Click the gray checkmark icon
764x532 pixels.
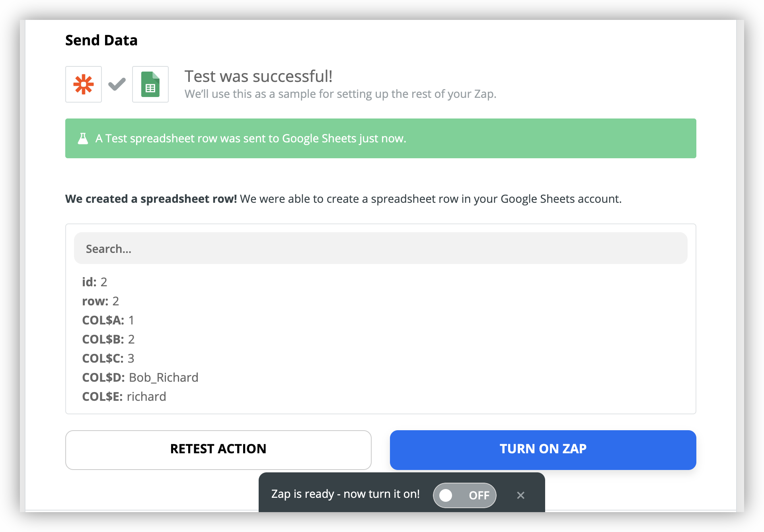pyautogui.click(x=117, y=84)
